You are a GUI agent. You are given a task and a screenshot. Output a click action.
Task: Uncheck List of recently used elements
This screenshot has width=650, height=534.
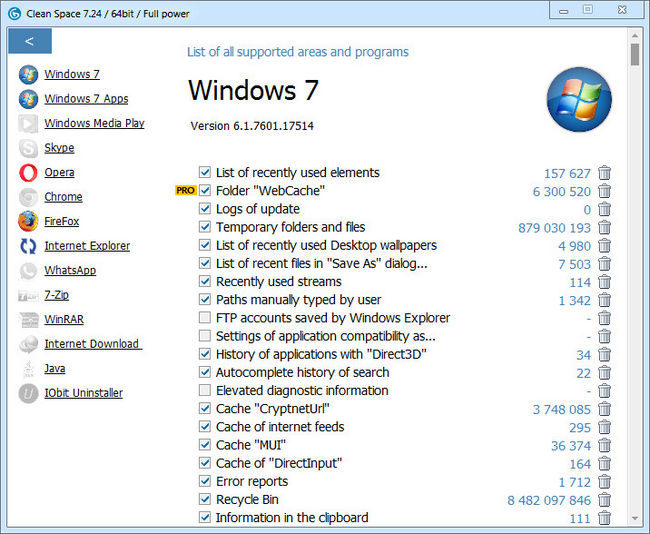click(205, 173)
